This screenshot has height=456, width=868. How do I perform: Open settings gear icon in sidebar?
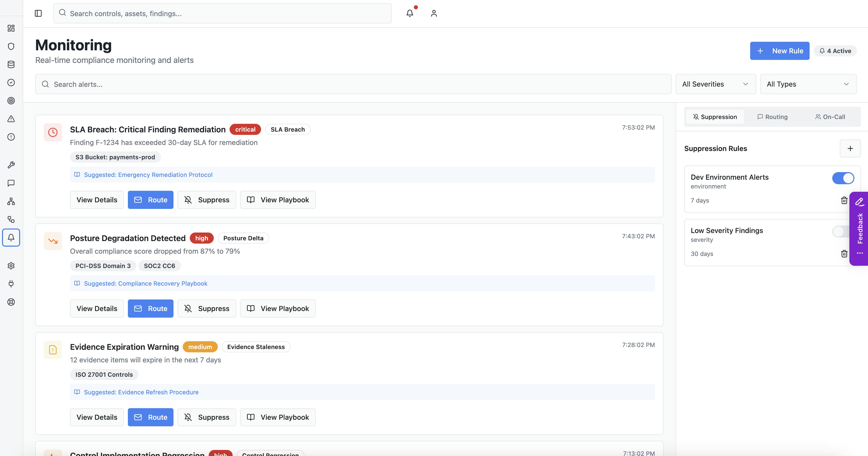pyautogui.click(x=11, y=266)
